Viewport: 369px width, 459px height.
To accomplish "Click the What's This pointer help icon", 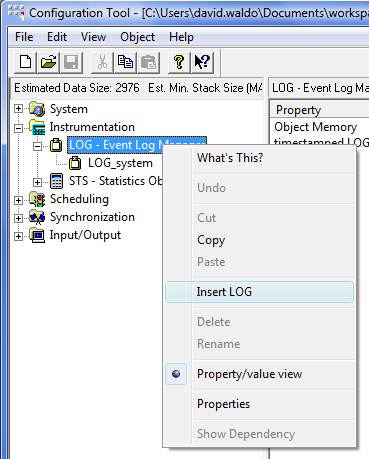I will (202, 62).
